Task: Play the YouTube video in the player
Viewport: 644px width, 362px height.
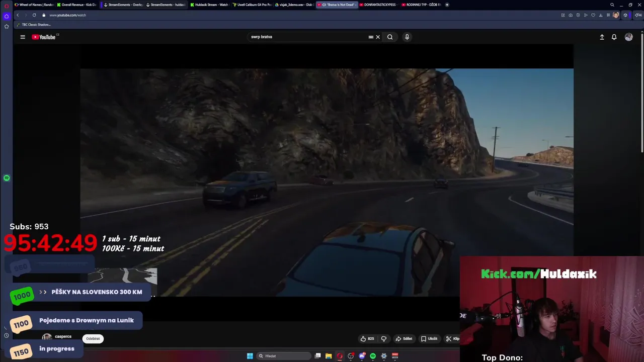Action: pos(327,182)
